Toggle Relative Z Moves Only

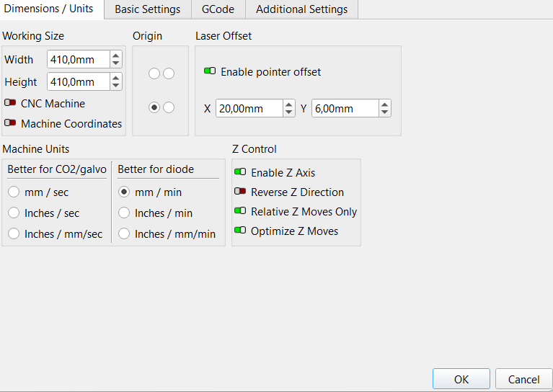240,211
